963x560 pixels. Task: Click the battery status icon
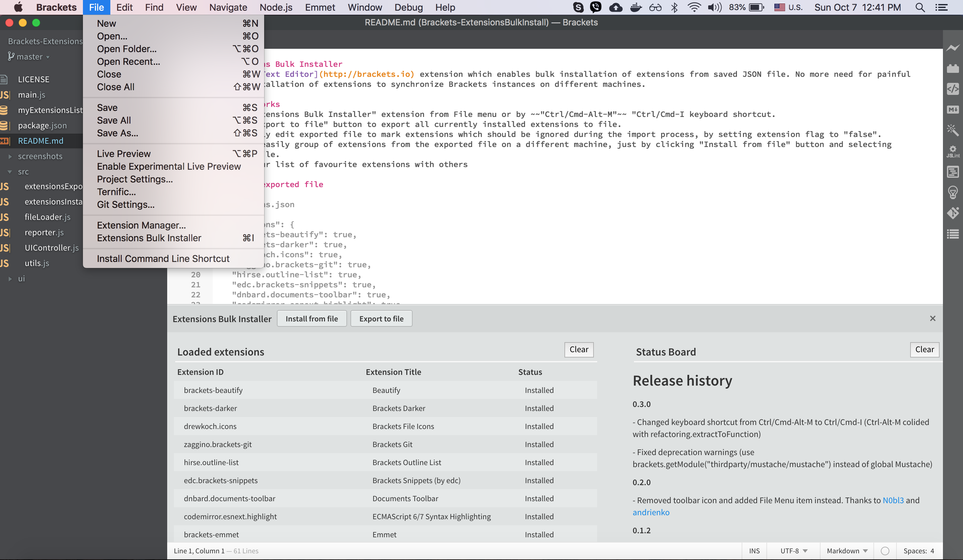click(756, 7)
